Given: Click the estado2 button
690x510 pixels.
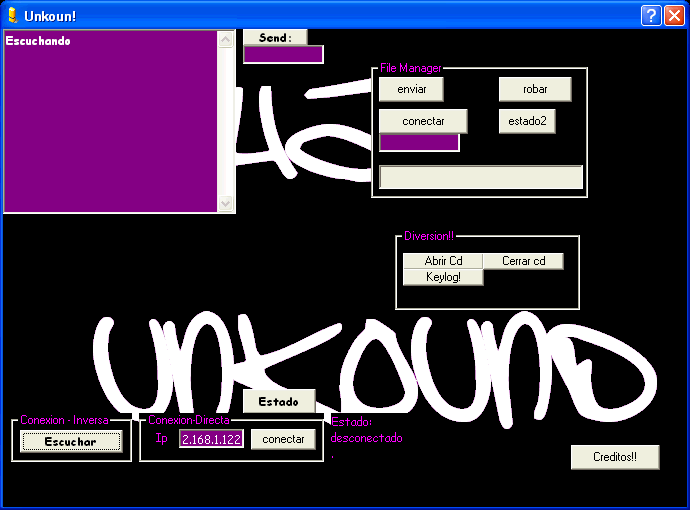Looking at the screenshot, I should point(527,121).
